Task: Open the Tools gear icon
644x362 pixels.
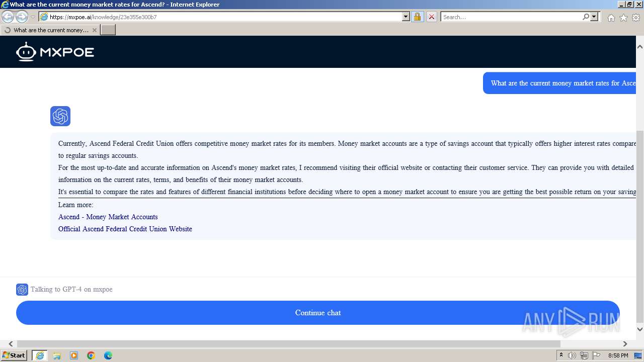Action: point(636,18)
